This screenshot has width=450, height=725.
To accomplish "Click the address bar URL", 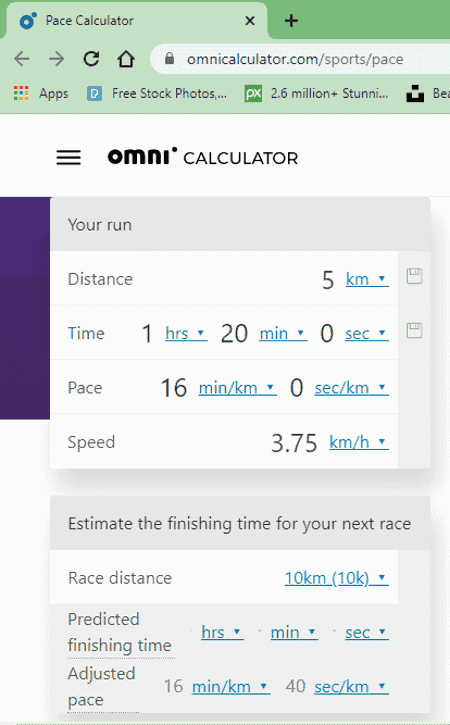I will [x=295, y=59].
